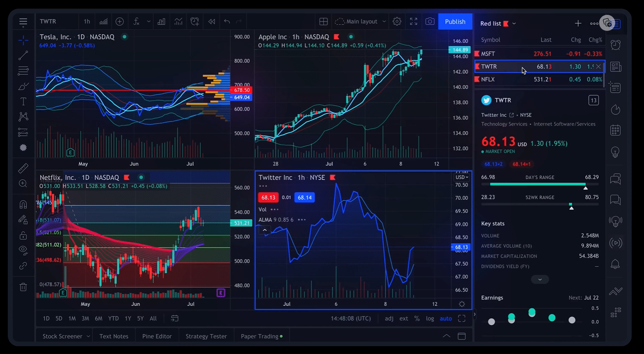This screenshot has height=354, width=644.
Task: Select the ruler measure tool
Action: coord(23,168)
